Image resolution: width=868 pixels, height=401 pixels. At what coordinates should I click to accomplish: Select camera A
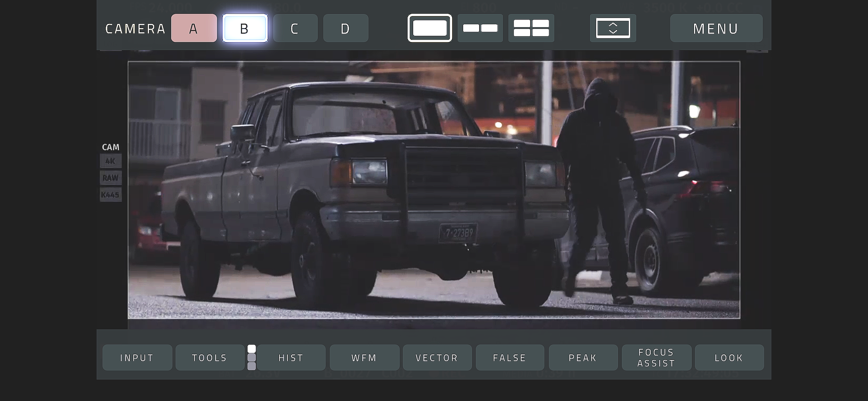(x=194, y=28)
